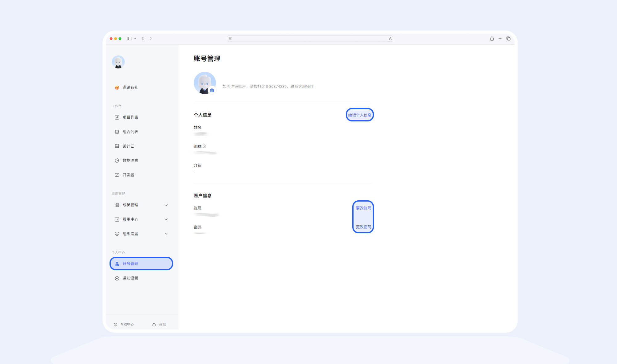Open the 帮助中心 help icon
Image resolution: width=617 pixels, height=364 pixels.
[115, 324]
